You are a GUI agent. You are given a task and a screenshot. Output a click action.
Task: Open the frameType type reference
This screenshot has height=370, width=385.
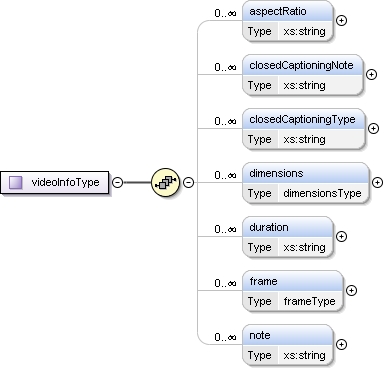310,301
